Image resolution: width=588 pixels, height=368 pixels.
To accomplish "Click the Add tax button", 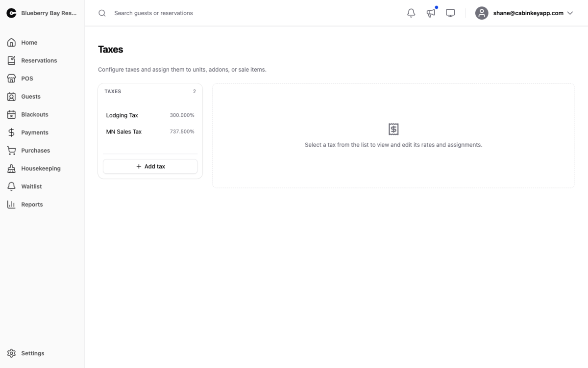I will point(150,166).
